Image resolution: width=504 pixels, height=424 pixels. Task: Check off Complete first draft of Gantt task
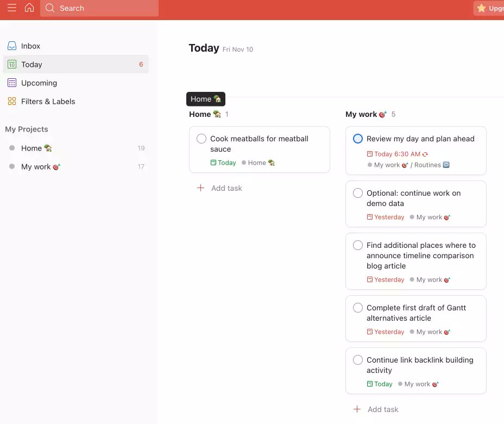(358, 308)
